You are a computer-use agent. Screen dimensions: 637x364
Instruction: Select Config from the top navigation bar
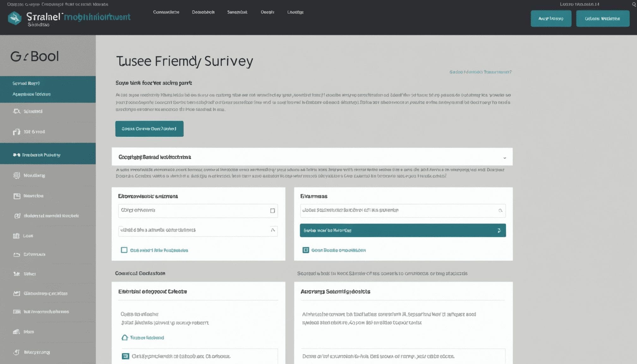295,12
